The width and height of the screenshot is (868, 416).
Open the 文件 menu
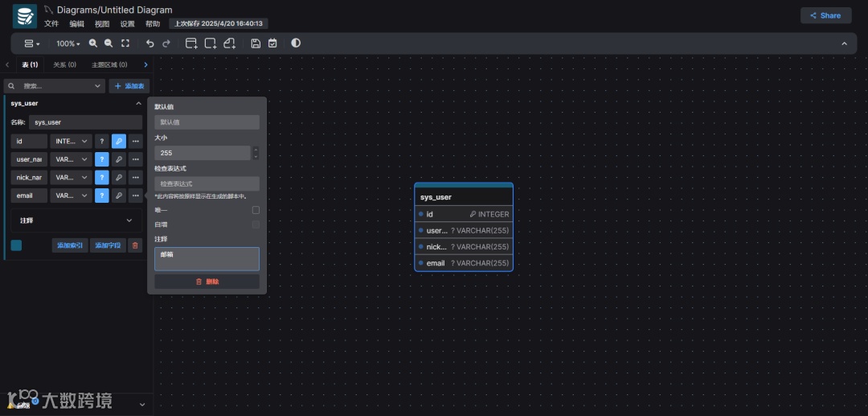(51, 24)
